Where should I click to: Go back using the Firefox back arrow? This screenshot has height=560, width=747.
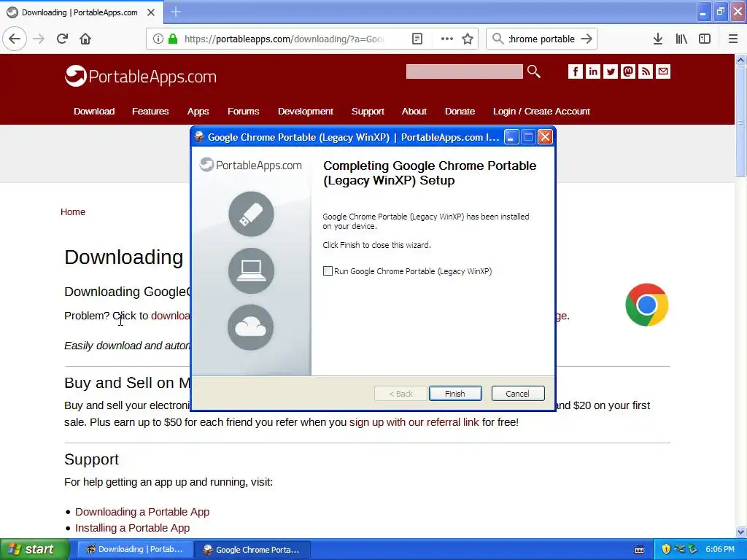coord(15,39)
